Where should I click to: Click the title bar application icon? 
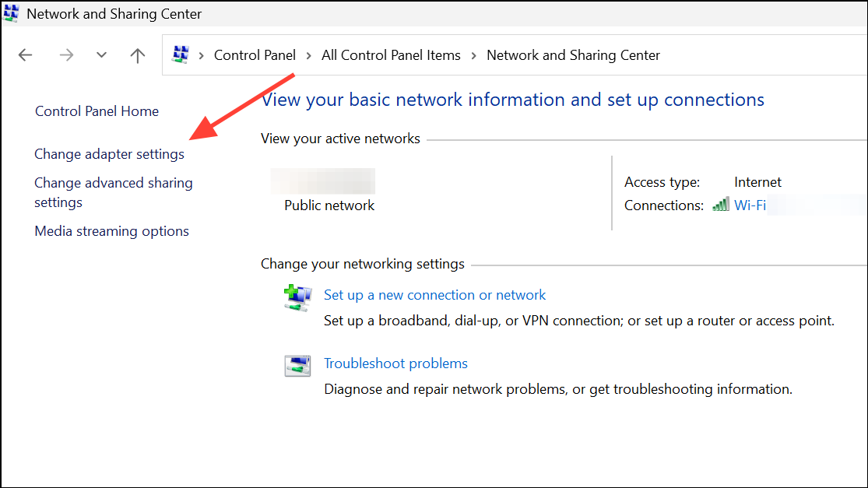pyautogui.click(x=12, y=13)
